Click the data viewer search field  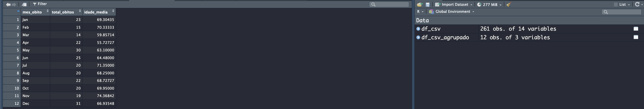click(389, 4)
